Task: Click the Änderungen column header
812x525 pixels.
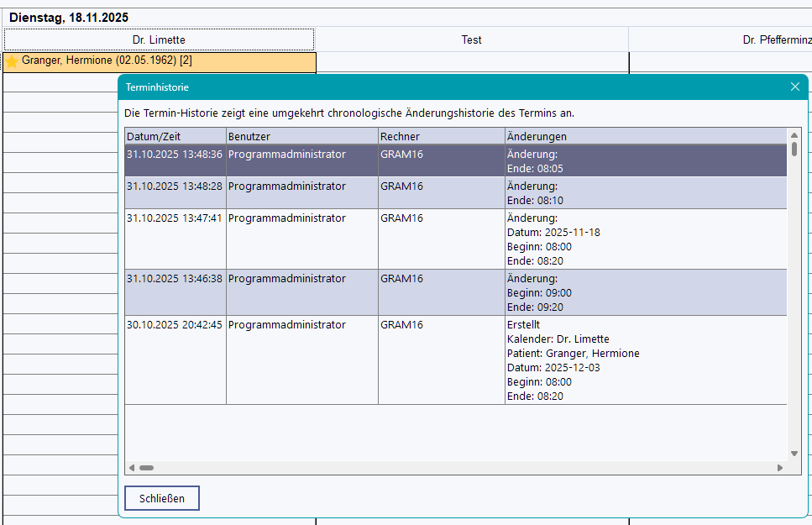Action: click(645, 136)
